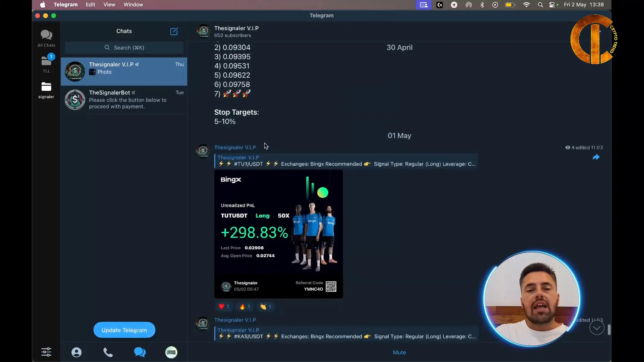Open the quoted #KAS/USDT signal preview

[346, 333]
